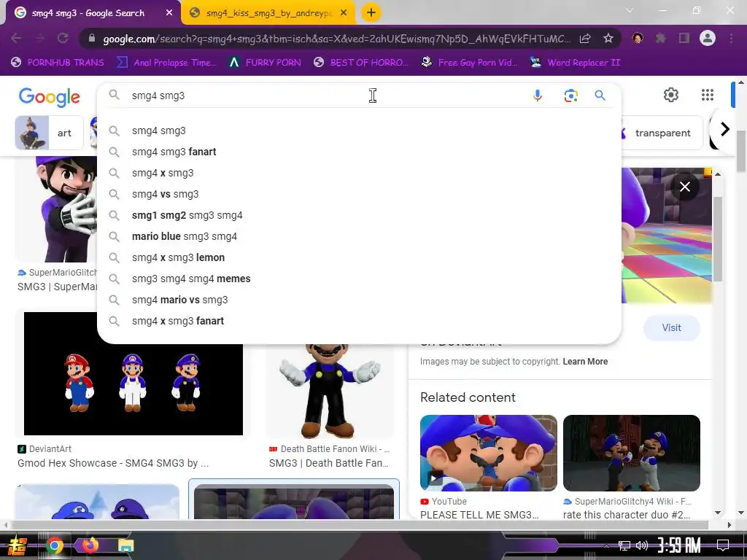Screen dimensions: 747x560
Task: Click the Chrome icon in the taskbar
Action: pos(55,545)
